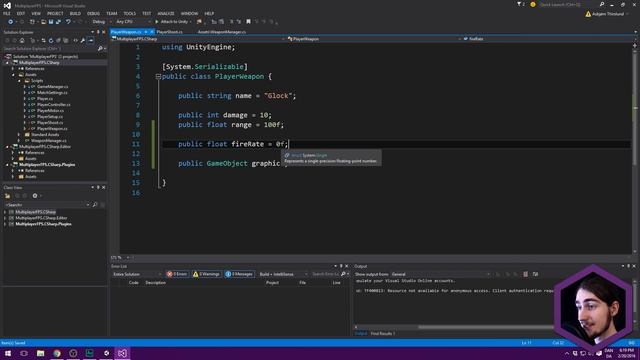Viewport: 640px width, 360px height.
Task: Click the View Code icon in Solution Explorer
Action: [x=76, y=40]
